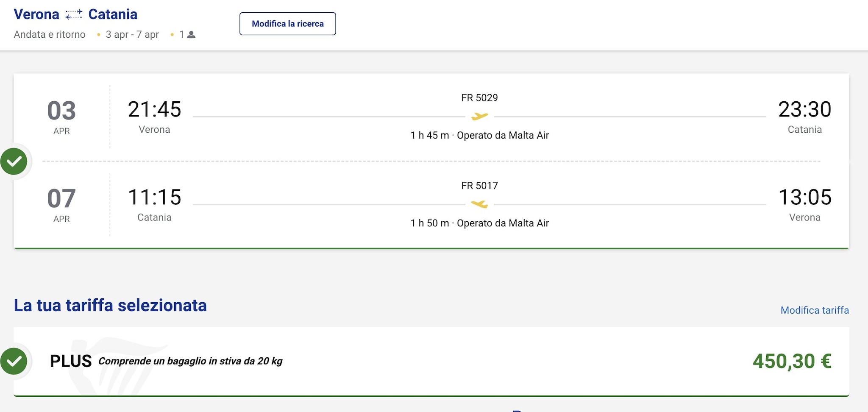Click the 11:15 Catania departure time
This screenshot has height=412, width=868.
point(154,198)
